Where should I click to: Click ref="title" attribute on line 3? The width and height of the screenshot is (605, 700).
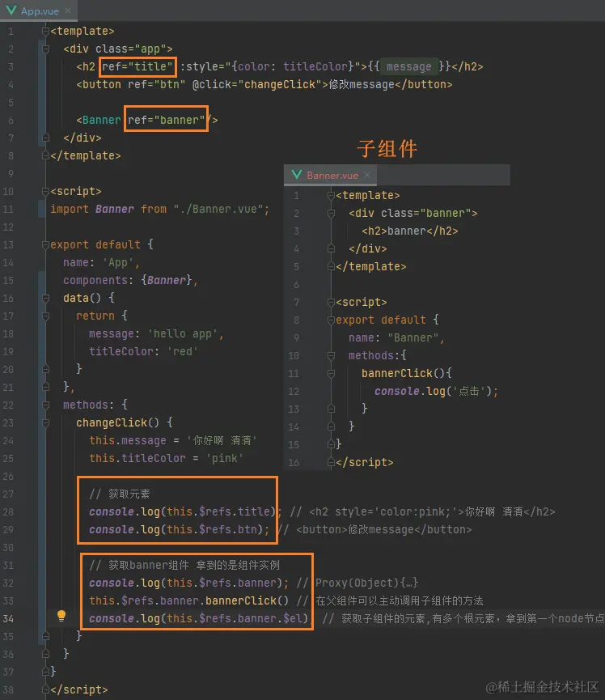137,66
